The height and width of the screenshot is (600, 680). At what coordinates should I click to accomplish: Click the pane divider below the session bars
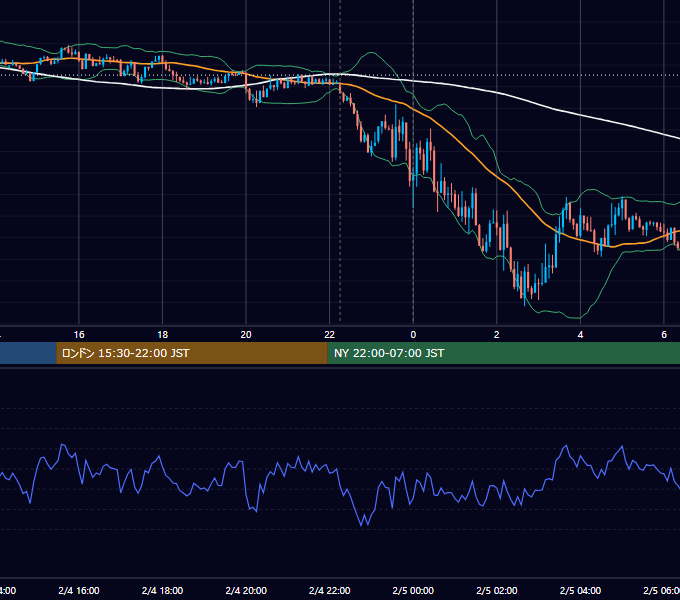[x=340, y=367]
